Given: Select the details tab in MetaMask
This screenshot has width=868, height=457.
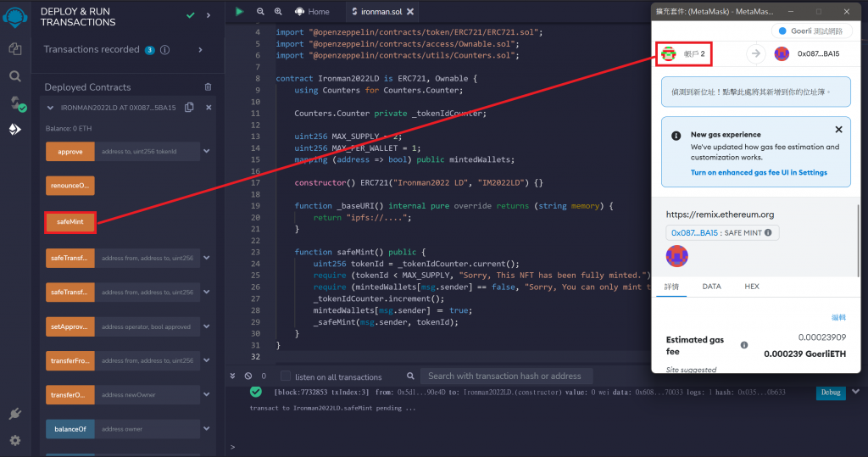Looking at the screenshot, I should 671,287.
